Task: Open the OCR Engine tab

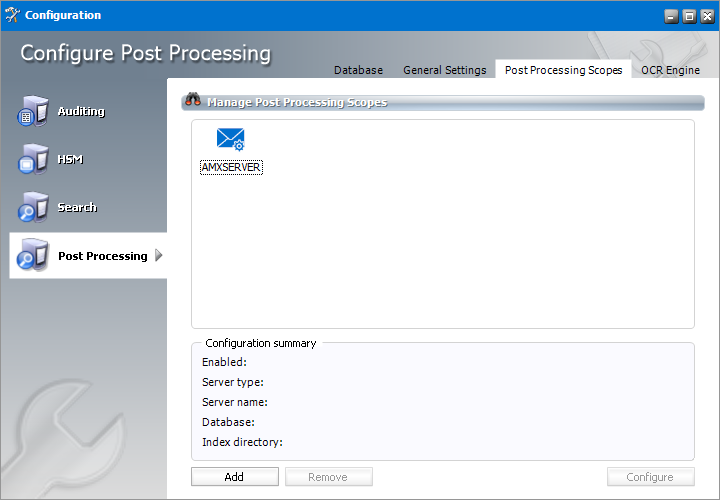Action: (x=670, y=70)
